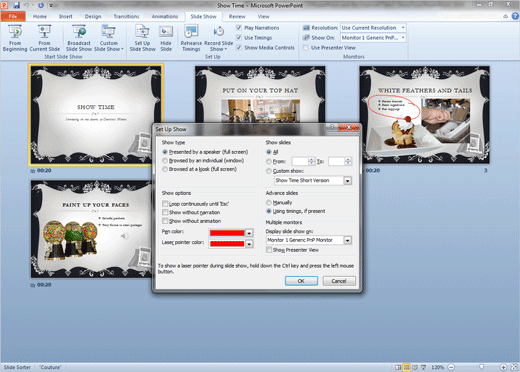Open Custom Slide Show menu
Viewport: 520px width, 372px height.
pyautogui.click(x=109, y=38)
